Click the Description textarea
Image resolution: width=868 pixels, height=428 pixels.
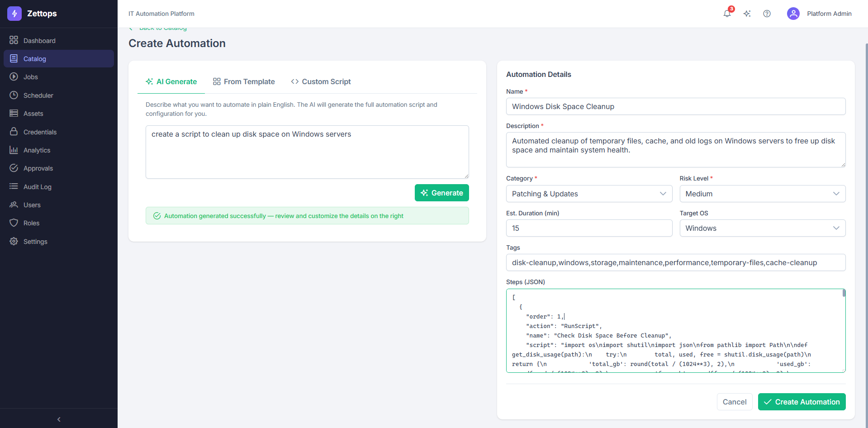pyautogui.click(x=676, y=150)
